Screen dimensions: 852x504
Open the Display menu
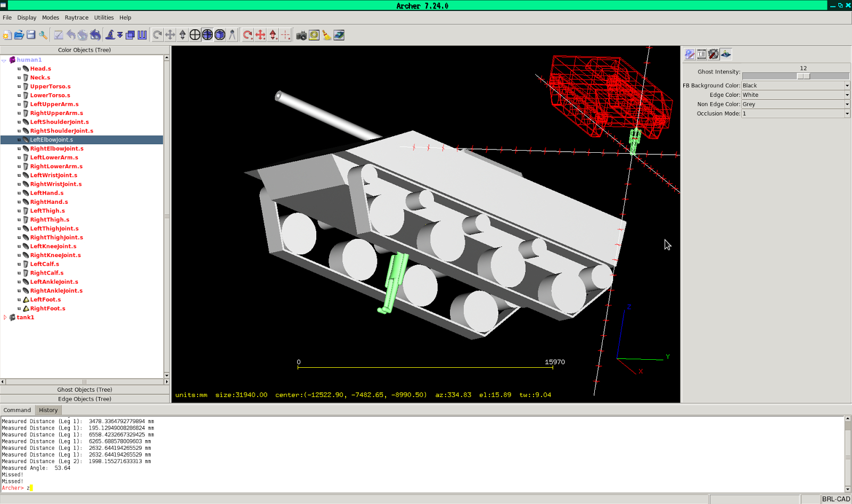(x=27, y=18)
